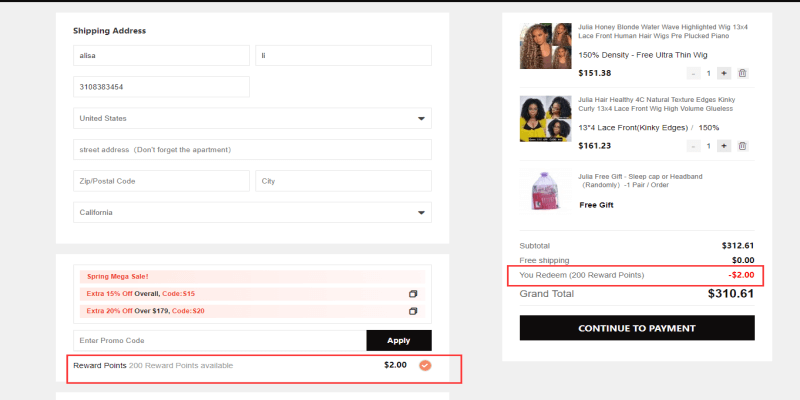Apply the promo code
This screenshot has height=400, width=800.
pos(398,340)
